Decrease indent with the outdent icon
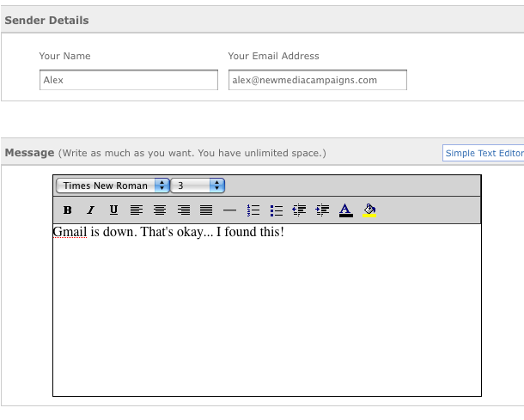 pos(299,210)
